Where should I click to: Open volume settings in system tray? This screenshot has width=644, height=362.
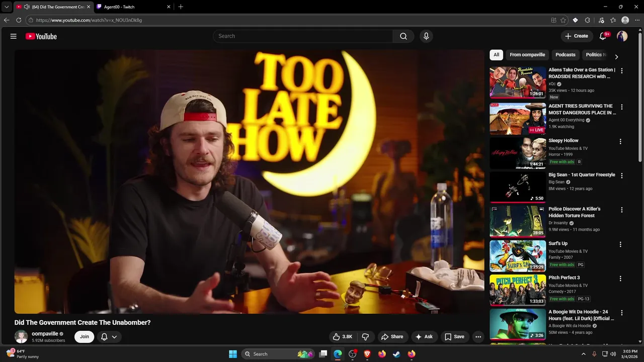pyautogui.click(x=613, y=354)
